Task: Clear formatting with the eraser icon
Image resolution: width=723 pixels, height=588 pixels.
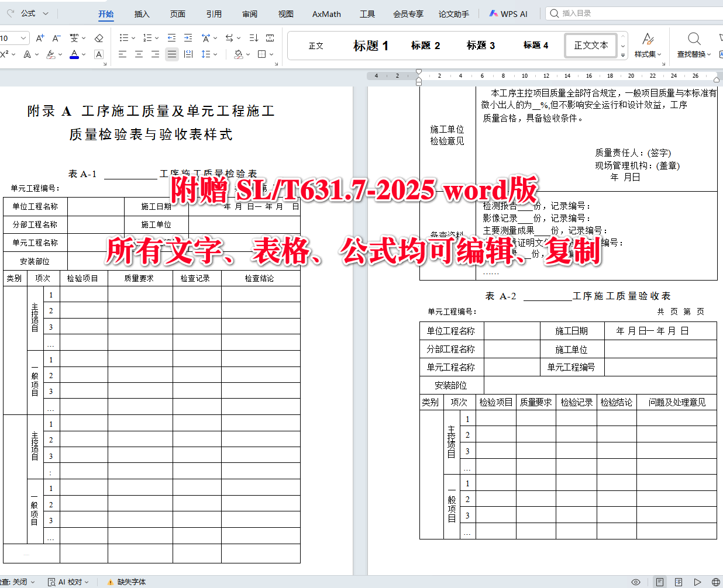Action: pos(99,38)
